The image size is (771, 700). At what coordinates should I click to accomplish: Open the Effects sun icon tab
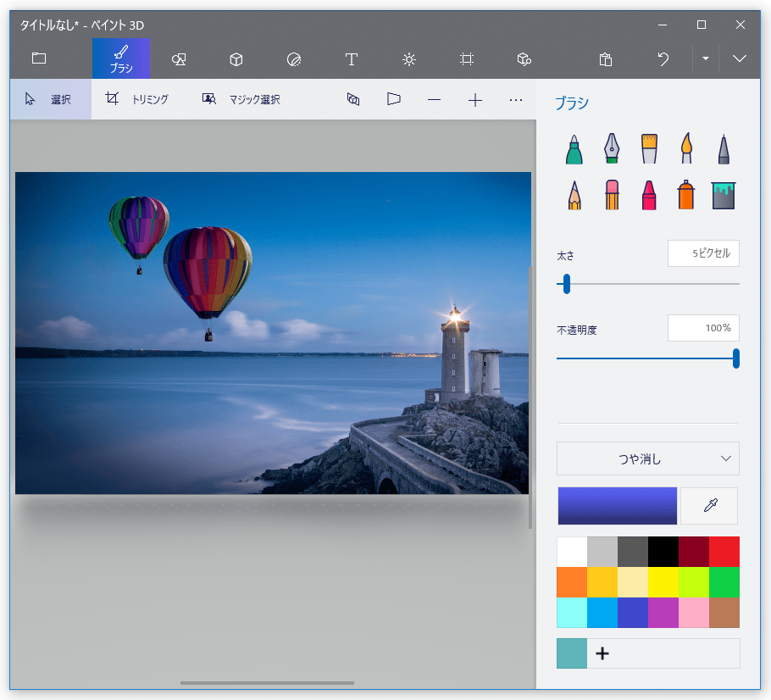click(x=408, y=59)
